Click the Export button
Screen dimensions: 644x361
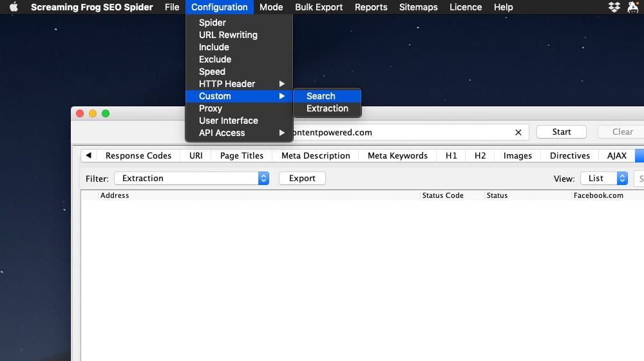click(x=302, y=178)
